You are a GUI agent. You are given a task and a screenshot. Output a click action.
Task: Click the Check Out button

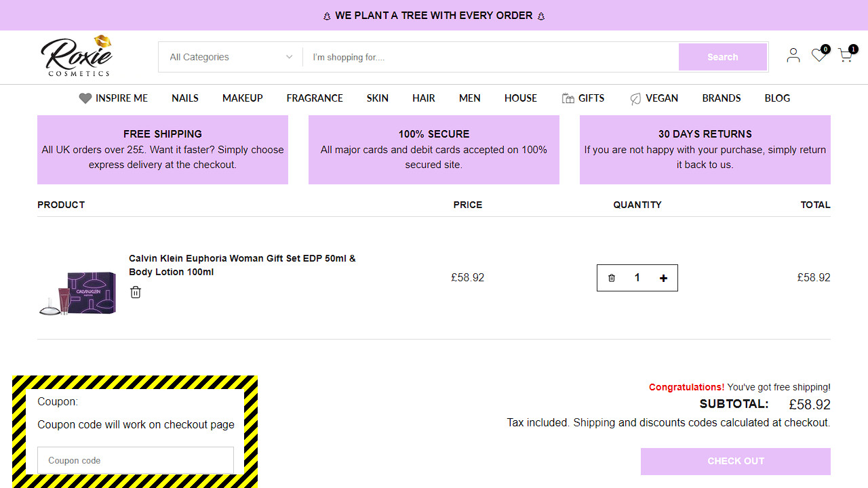[736, 462]
